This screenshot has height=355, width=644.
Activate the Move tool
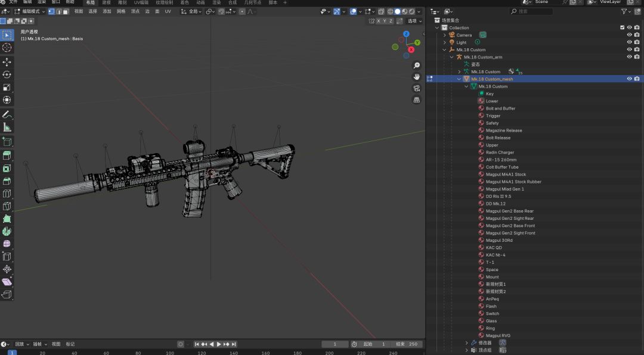(7, 62)
